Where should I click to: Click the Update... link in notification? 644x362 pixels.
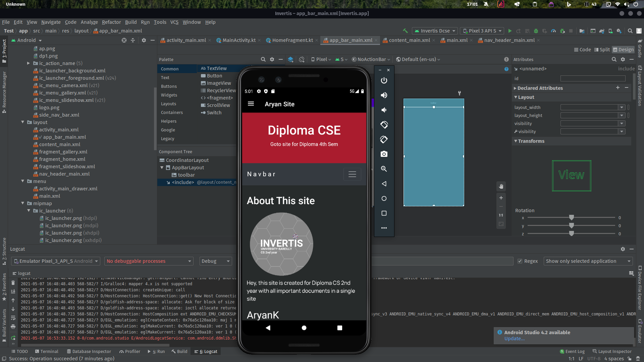point(515,339)
